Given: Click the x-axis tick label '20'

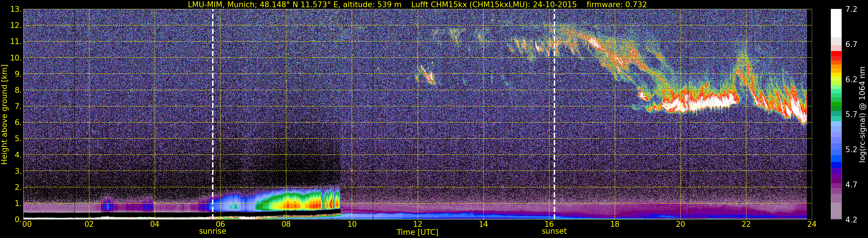Looking at the screenshot, I should click(680, 224).
